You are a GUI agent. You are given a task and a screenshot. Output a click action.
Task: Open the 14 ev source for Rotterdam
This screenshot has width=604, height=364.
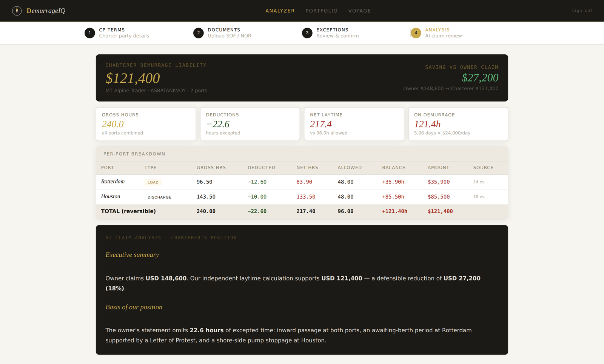(x=479, y=182)
